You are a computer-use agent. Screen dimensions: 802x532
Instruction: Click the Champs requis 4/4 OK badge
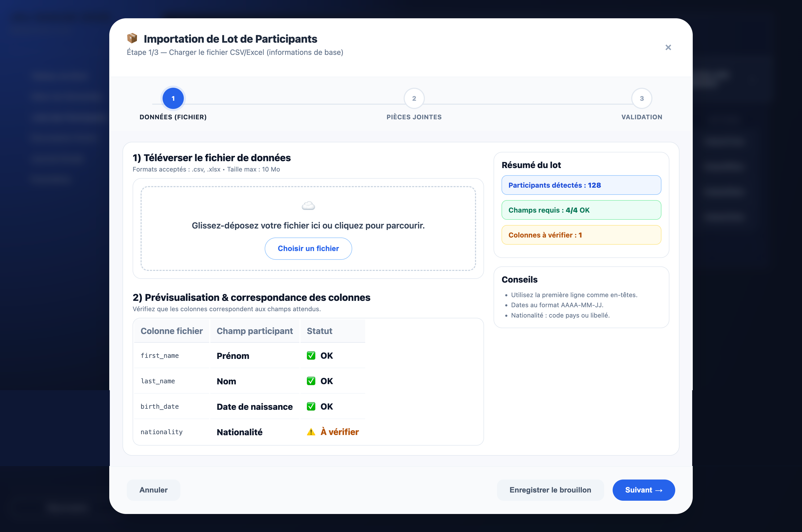pos(581,210)
